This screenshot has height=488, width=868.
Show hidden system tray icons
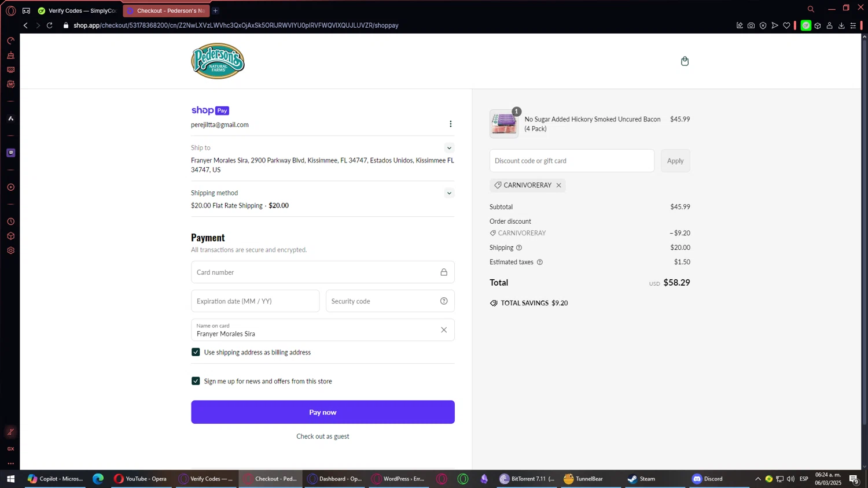(757, 479)
